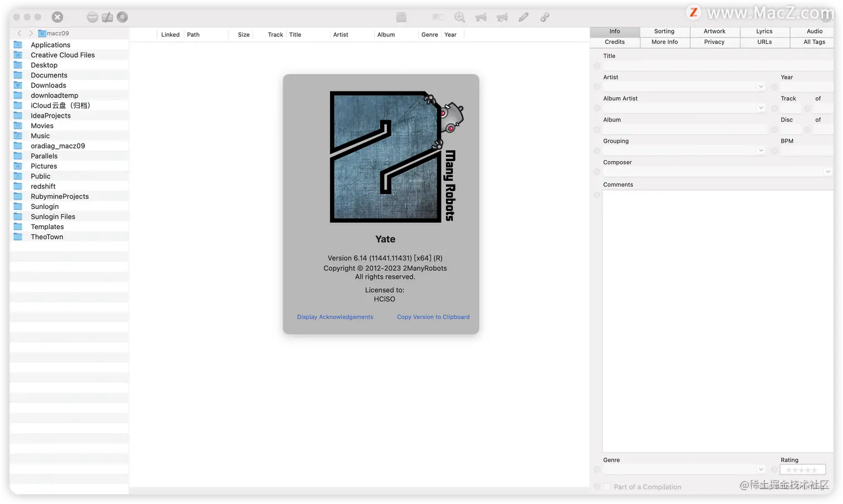Toggle the Artist field indicator circle
The width and height of the screenshot is (843, 504).
coord(597,87)
